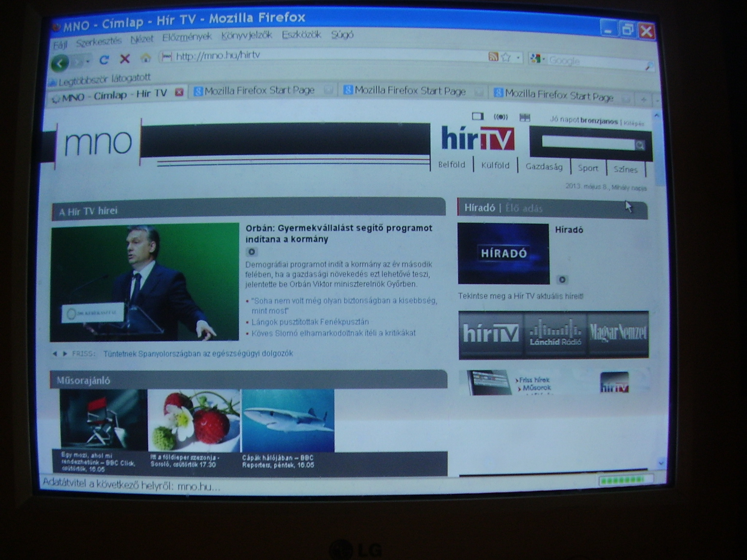The image size is (747, 560).
Task: Reload the page with the refresh icon
Action: point(104,60)
